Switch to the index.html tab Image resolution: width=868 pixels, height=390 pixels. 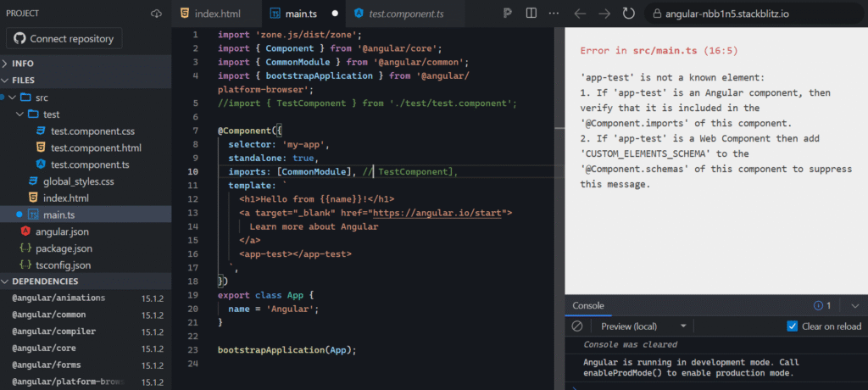click(216, 14)
